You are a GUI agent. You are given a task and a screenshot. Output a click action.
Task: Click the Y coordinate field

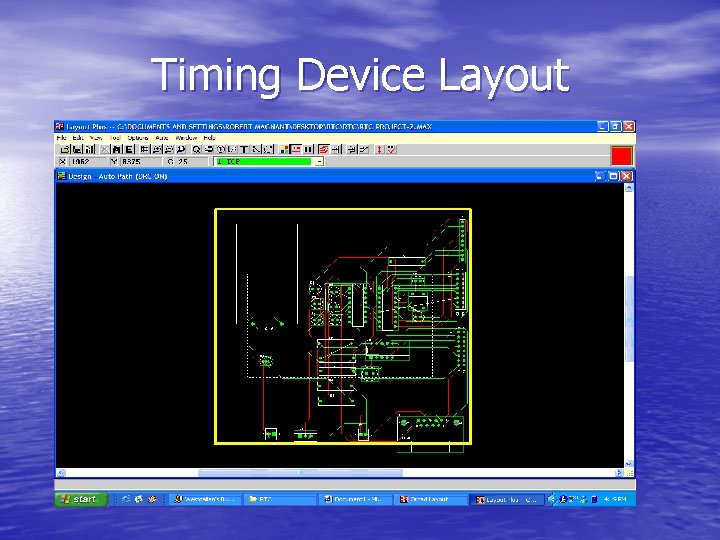point(141,162)
